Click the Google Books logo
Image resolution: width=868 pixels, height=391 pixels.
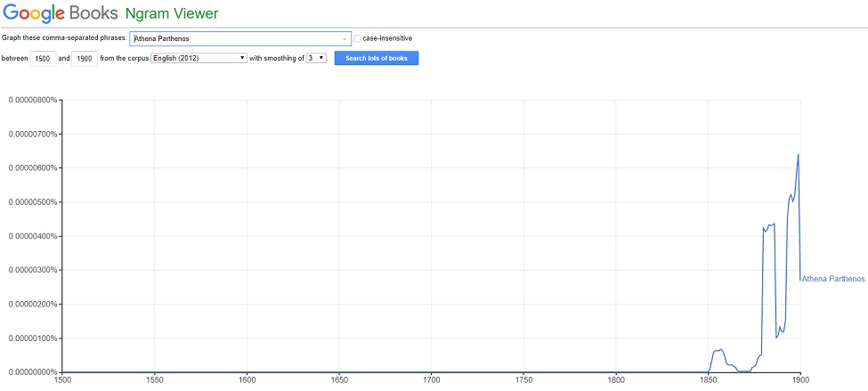coord(60,12)
